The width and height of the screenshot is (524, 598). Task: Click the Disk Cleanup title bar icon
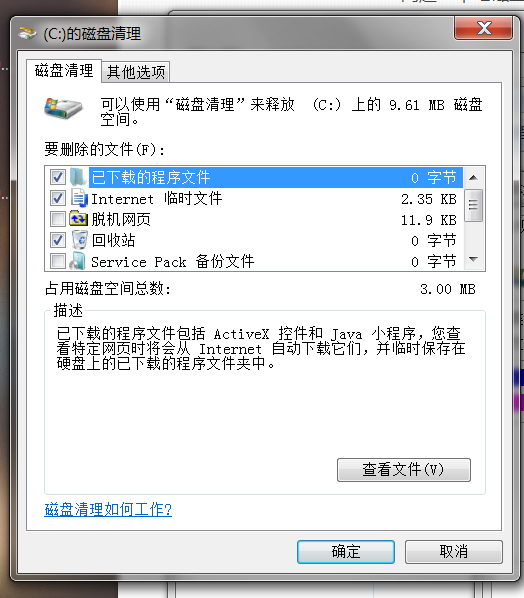[x=27, y=34]
